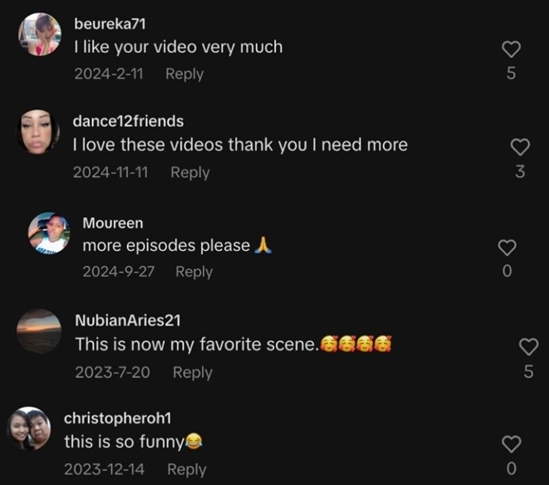Open the christopheroh1 username link
This screenshot has width=549, height=485.
coord(118,418)
